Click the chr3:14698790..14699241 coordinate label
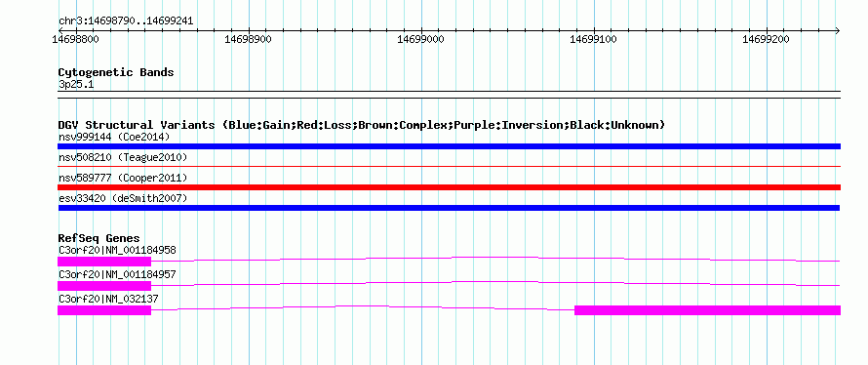 pyautogui.click(x=126, y=20)
